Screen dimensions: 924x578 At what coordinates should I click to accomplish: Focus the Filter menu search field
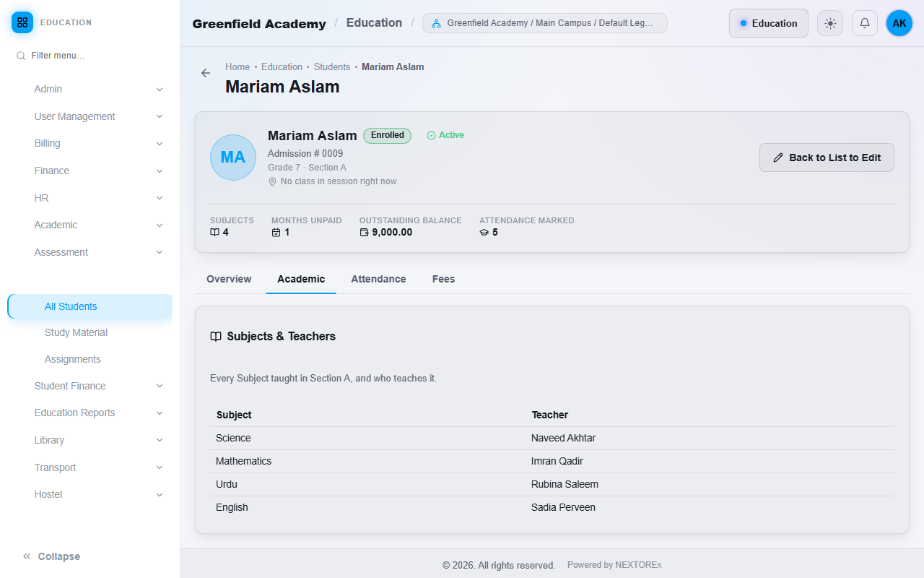90,56
